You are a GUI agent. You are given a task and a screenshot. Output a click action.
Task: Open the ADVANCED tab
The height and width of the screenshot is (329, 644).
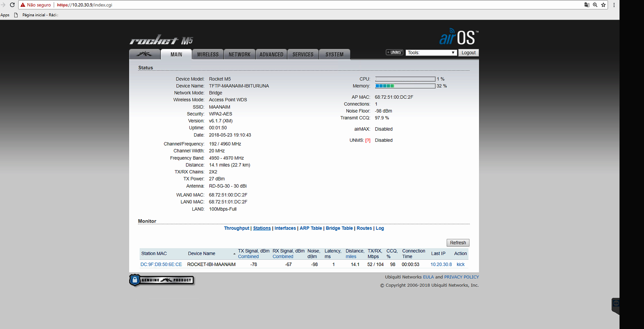pyautogui.click(x=271, y=54)
